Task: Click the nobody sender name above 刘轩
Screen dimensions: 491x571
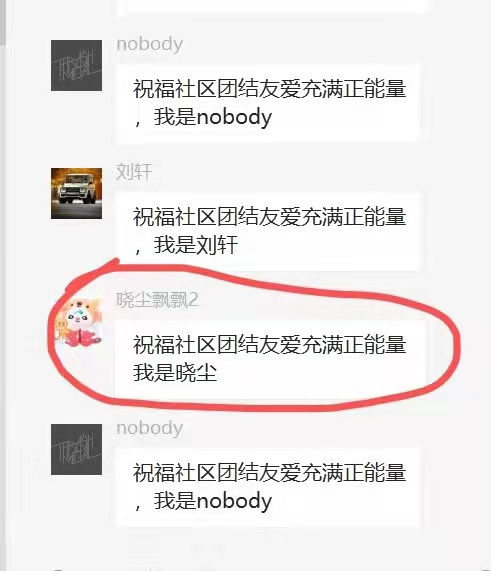Action: [x=149, y=44]
